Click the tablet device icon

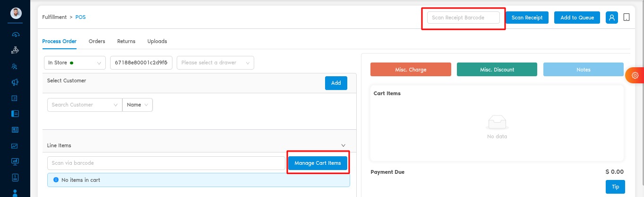click(x=627, y=18)
